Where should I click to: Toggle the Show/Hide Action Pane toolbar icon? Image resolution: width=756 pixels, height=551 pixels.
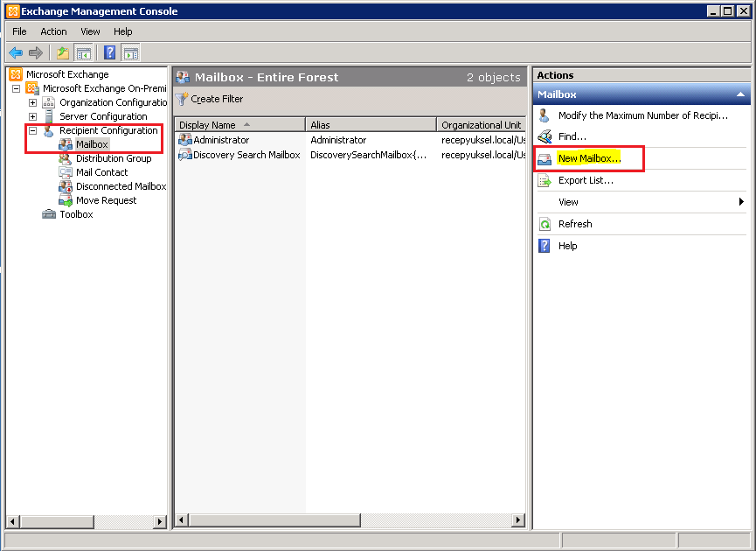point(130,52)
